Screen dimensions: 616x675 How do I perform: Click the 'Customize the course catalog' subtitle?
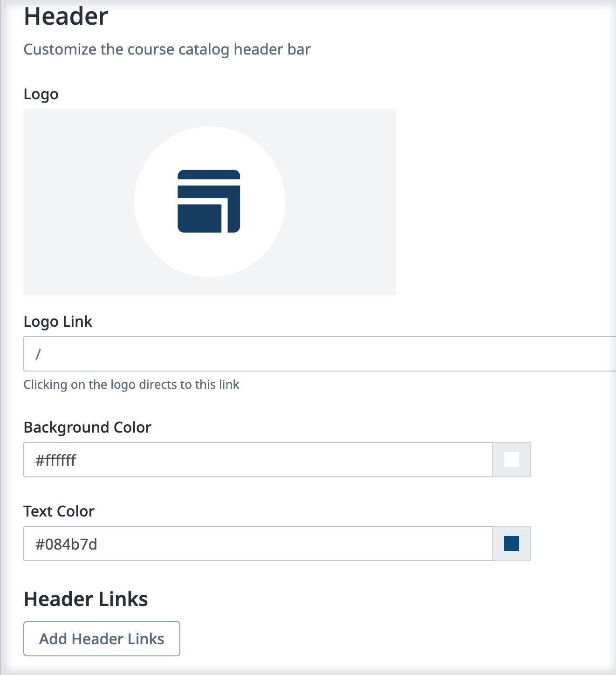pyautogui.click(x=167, y=49)
